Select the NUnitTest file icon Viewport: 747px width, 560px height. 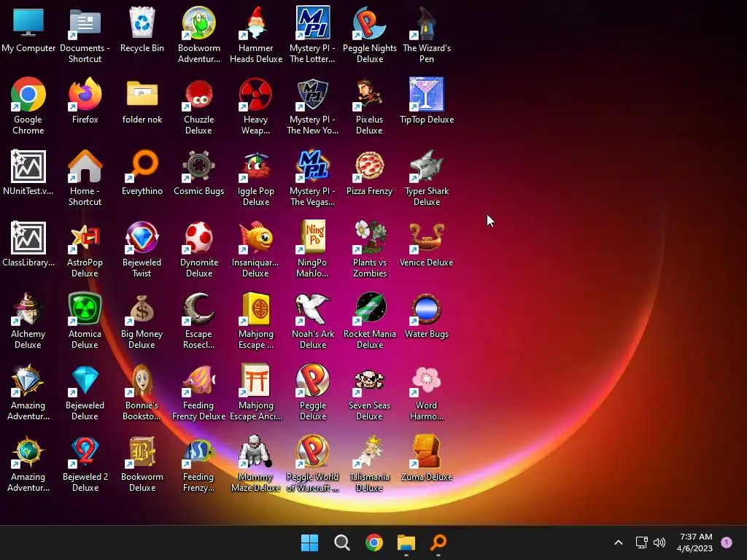click(x=28, y=166)
